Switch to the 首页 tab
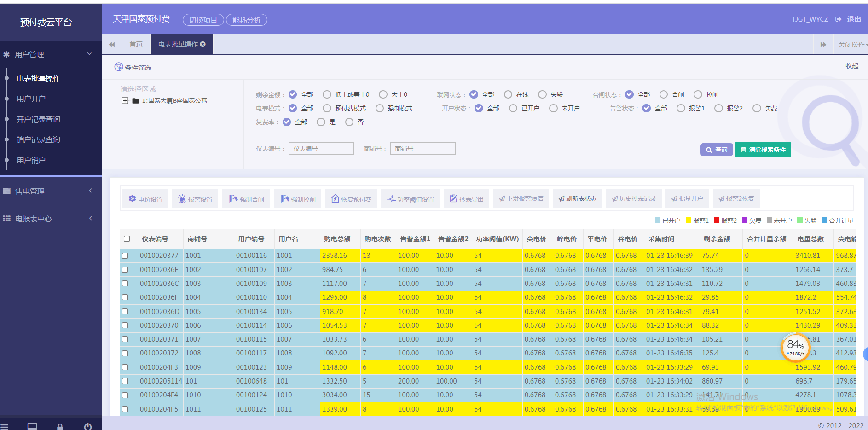The width and height of the screenshot is (868, 430). [x=136, y=44]
